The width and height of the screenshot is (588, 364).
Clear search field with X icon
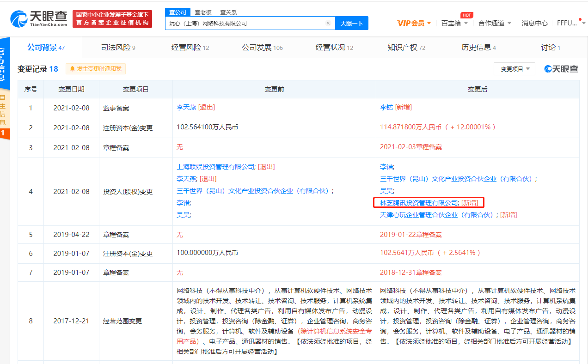click(x=328, y=23)
